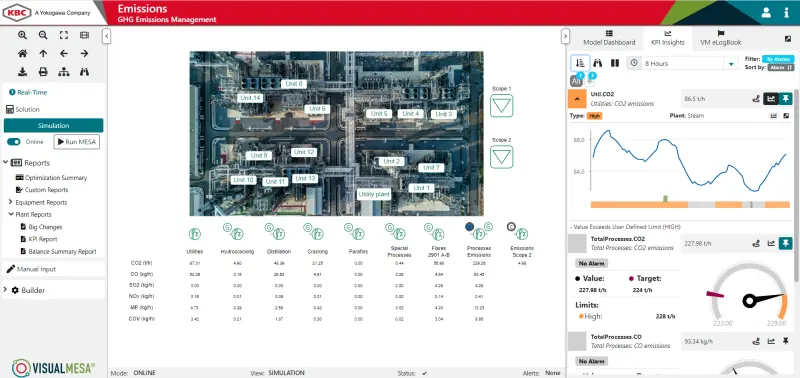The height and width of the screenshot is (378, 800).
Task: Fit the view to screen
Action: point(64,35)
